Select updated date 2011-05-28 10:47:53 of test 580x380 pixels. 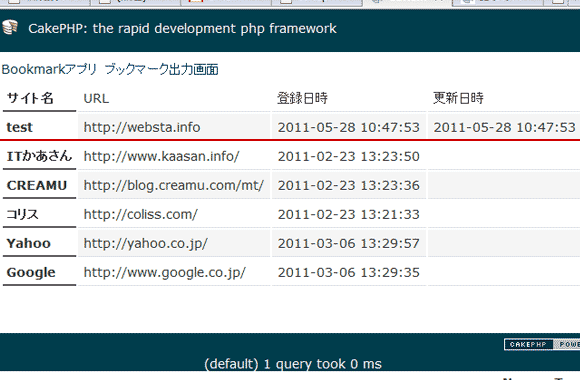[x=504, y=127]
